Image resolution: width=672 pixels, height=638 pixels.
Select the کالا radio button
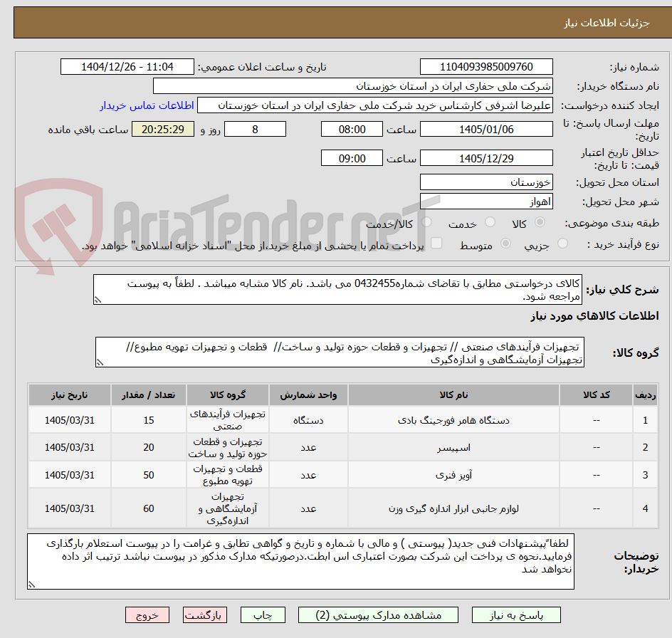click(x=540, y=222)
